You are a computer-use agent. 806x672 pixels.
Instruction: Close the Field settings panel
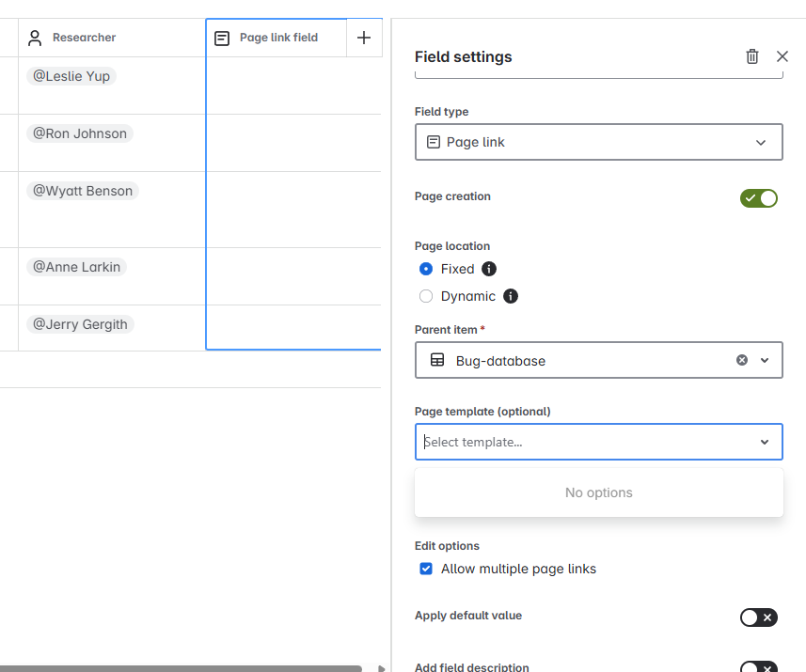[782, 56]
